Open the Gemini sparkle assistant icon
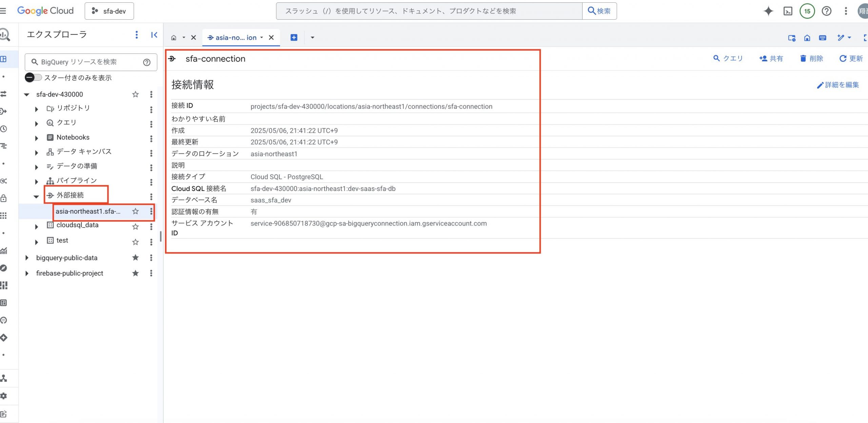This screenshot has height=423, width=868. (x=768, y=11)
